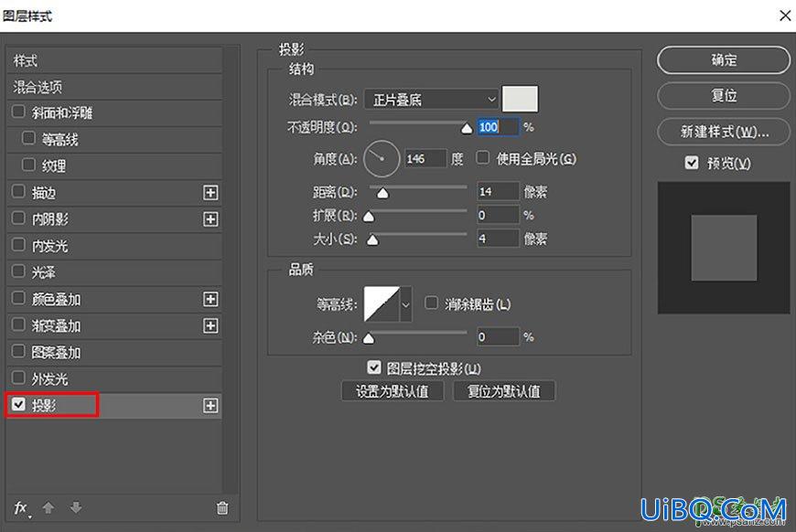796x532 pixels.
Task: Close the 图层样式 dialog
Action: coord(785,16)
